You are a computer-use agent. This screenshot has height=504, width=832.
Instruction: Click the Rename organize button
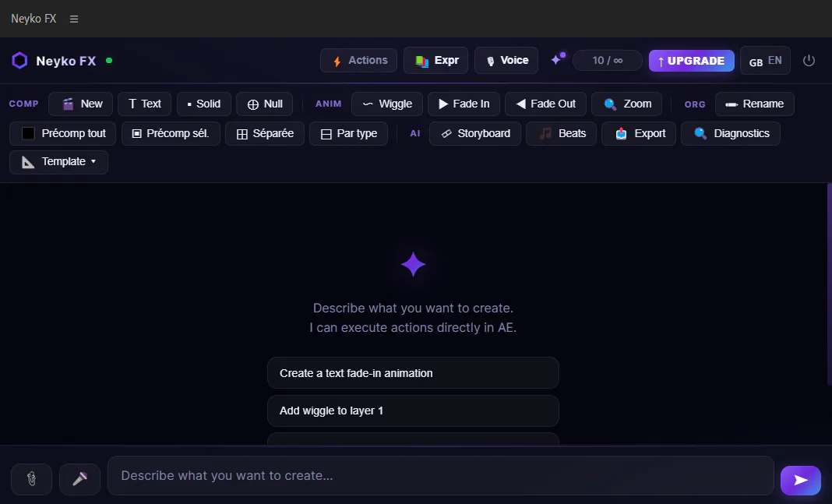pyautogui.click(x=755, y=104)
